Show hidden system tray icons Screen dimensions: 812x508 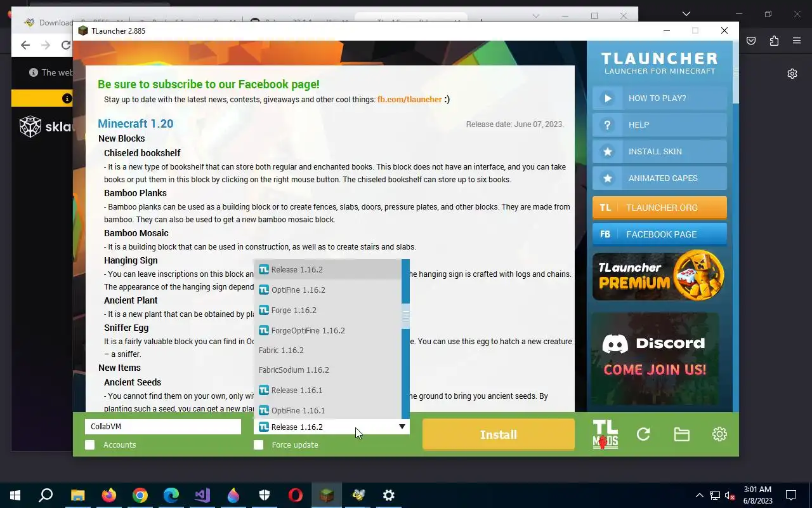pyautogui.click(x=700, y=495)
